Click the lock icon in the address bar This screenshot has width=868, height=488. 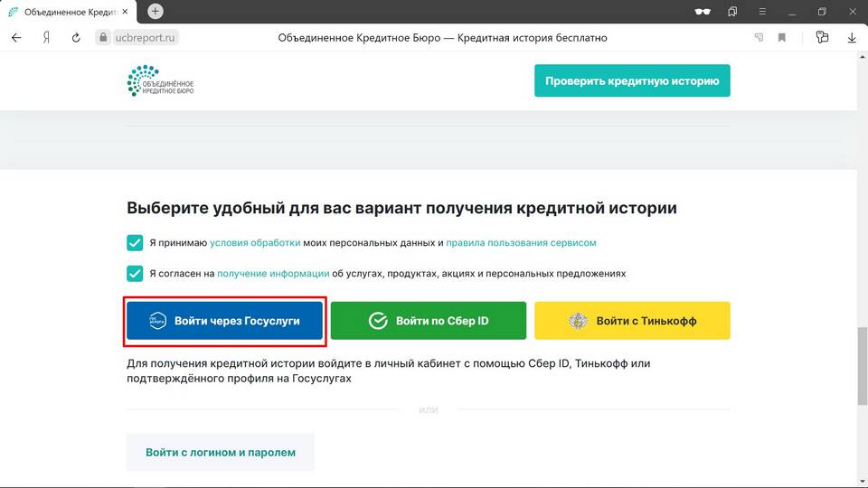pyautogui.click(x=103, y=38)
